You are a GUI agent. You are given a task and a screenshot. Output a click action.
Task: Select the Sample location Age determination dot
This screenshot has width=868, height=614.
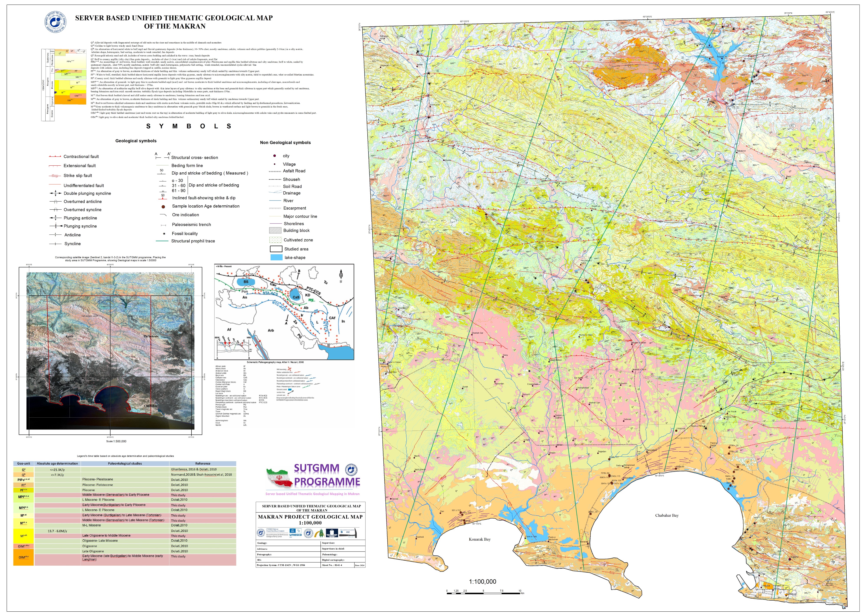pyautogui.click(x=163, y=207)
